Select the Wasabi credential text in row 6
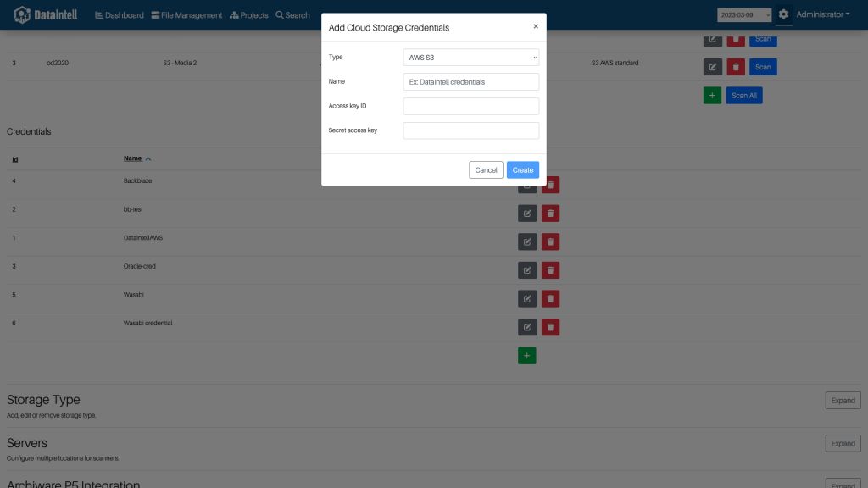Image resolution: width=868 pixels, height=488 pixels. click(147, 323)
